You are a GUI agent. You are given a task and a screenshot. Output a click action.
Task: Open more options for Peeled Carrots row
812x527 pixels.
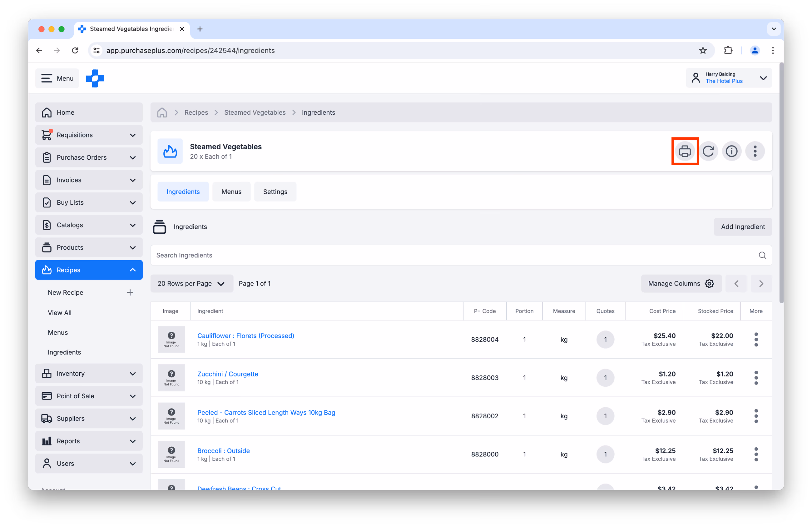pos(756,416)
